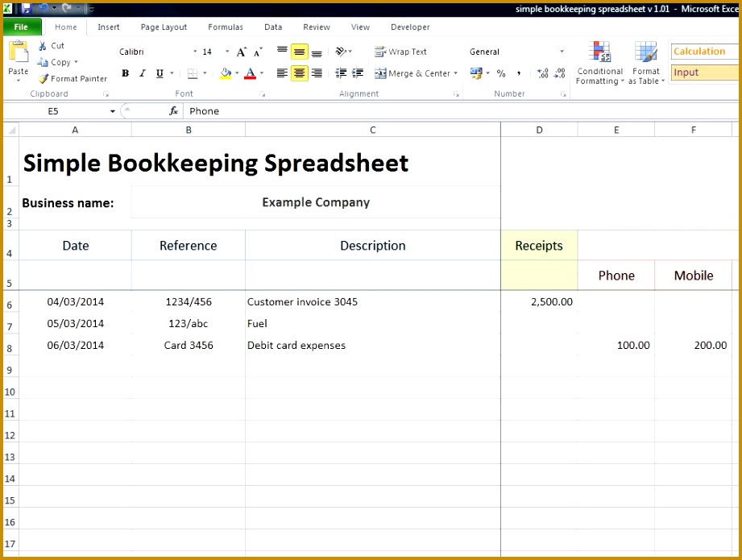This screenshot has height=560, width=742.
Task: Click the Copy icon
Action: (x=43, y=62)
